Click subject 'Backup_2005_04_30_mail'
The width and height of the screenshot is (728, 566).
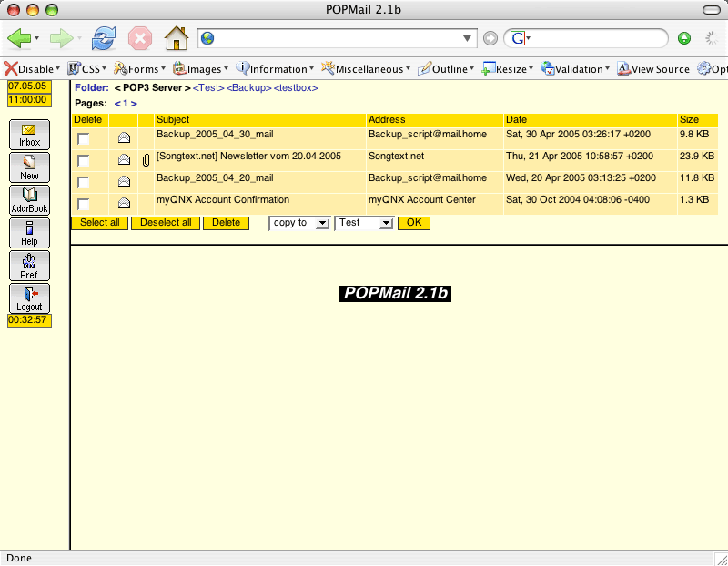215,134
